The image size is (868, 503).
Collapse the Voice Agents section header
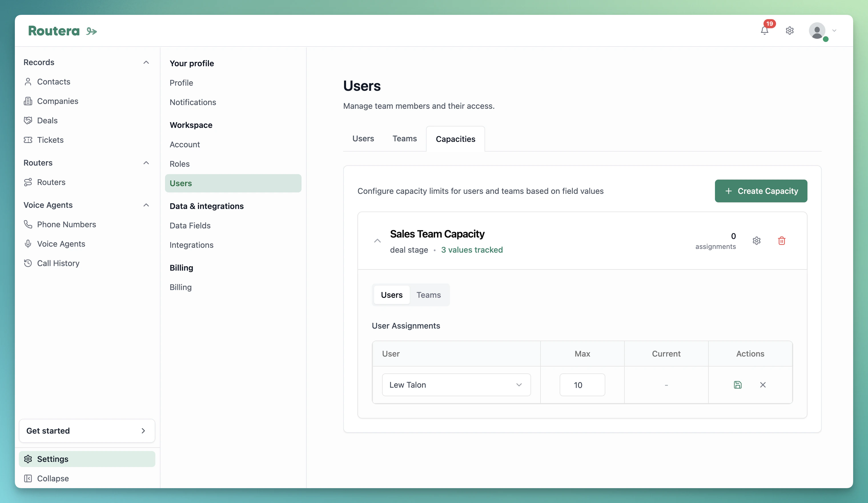point(146,205)
